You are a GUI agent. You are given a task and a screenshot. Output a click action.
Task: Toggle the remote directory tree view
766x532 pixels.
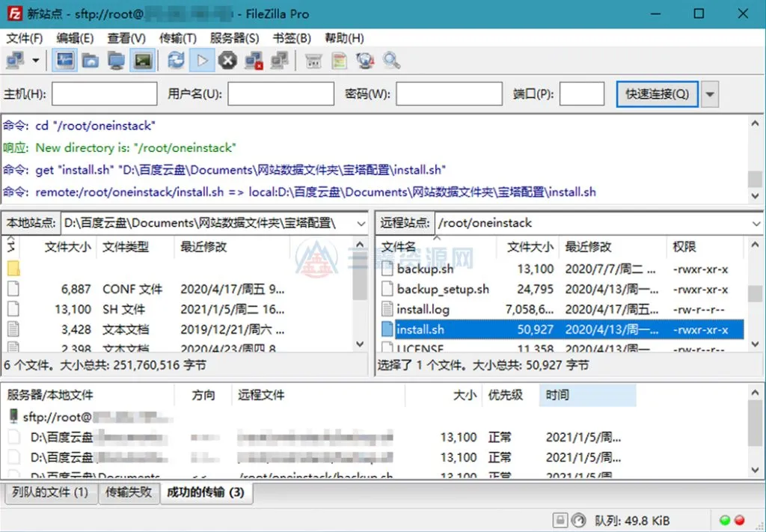pos(114,60)
